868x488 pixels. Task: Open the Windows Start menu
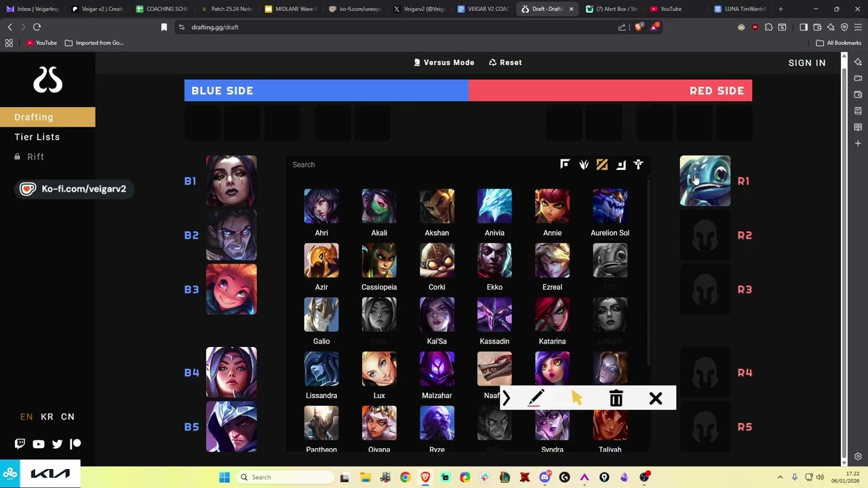224,477
